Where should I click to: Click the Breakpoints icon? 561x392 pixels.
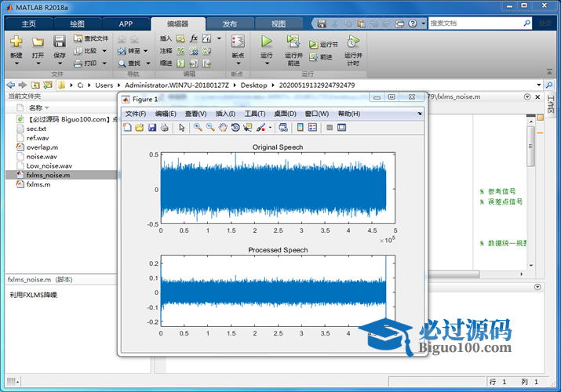click(238, 42)
